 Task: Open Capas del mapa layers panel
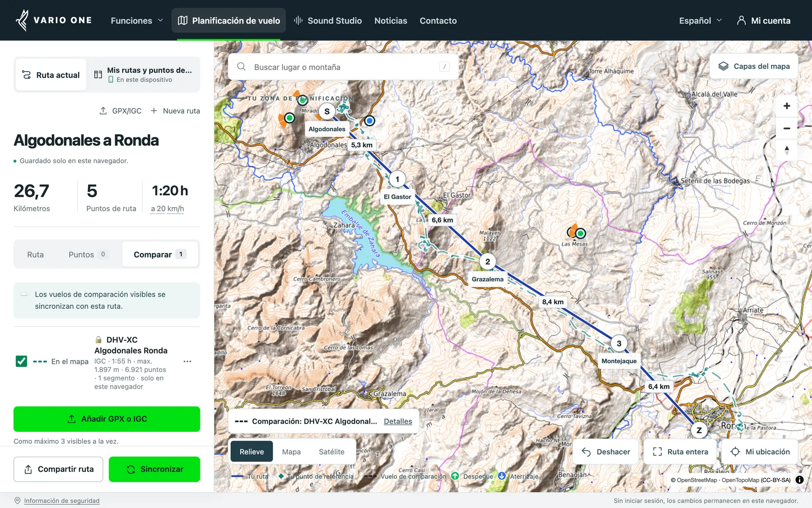[754, 67]
